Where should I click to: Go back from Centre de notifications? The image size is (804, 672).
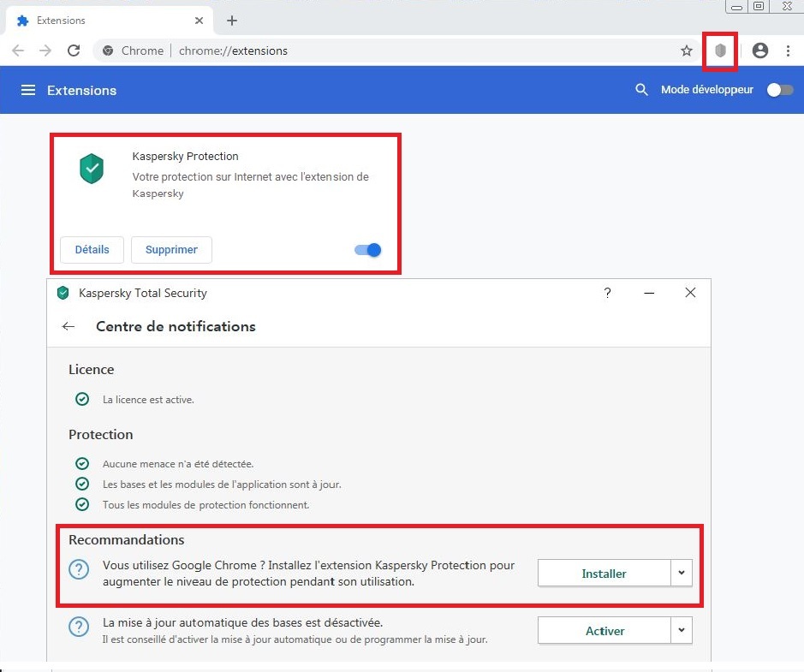[68, 326]
